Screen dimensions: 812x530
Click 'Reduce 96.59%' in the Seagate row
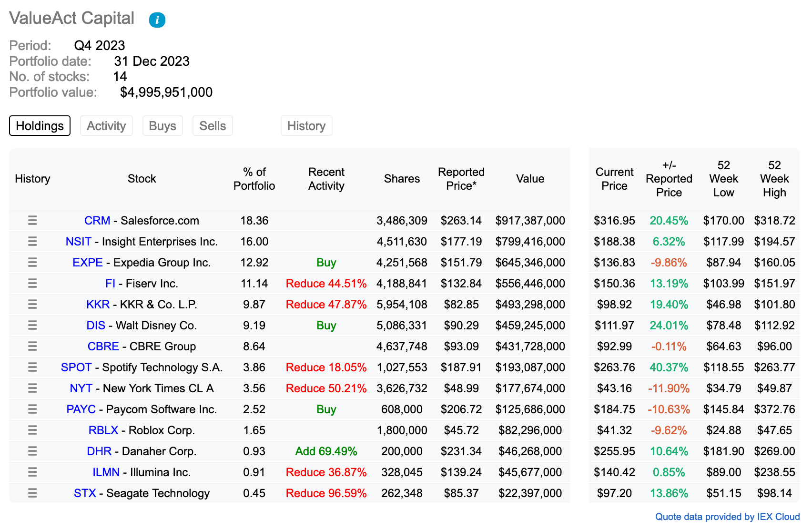click(x=326, y=493)
